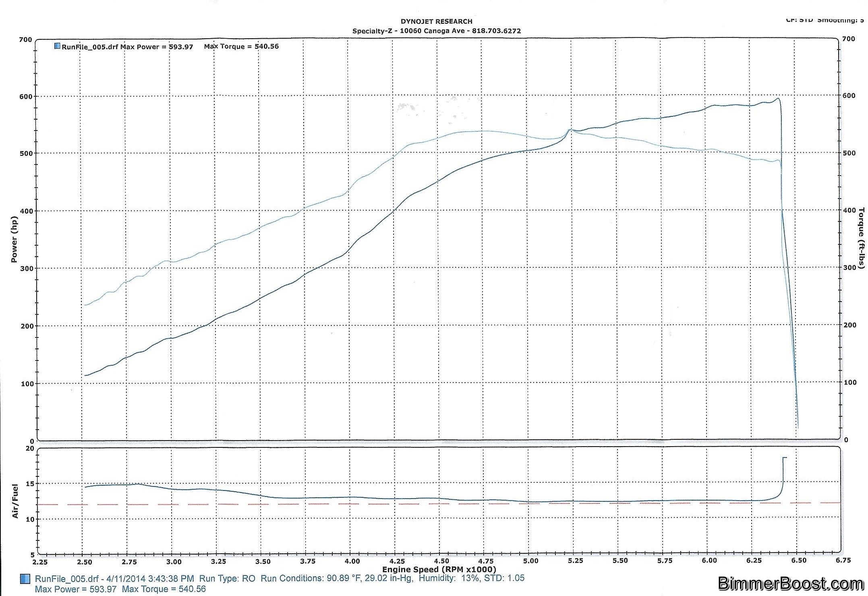The height and width of the screenshot is (596, 868).
Task: Click the top legend Max Torque = 540.56 text
Action: coord(241,46)
